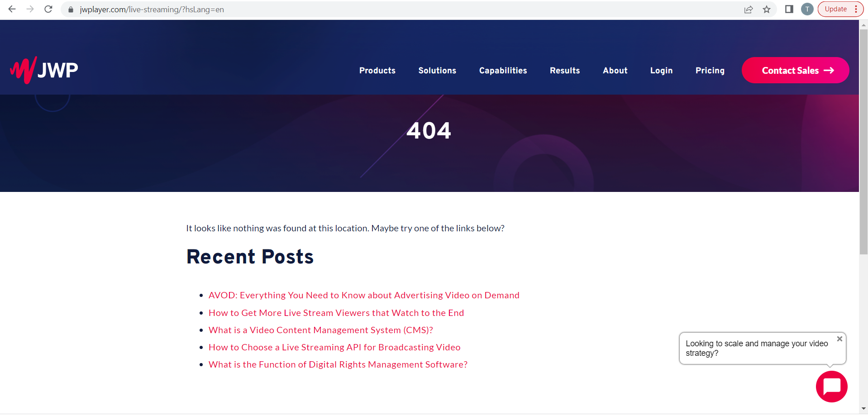868x416 pixels.
Task: Open the Capabilities menu
Action: pyautogui.click(x=503, y=71)
